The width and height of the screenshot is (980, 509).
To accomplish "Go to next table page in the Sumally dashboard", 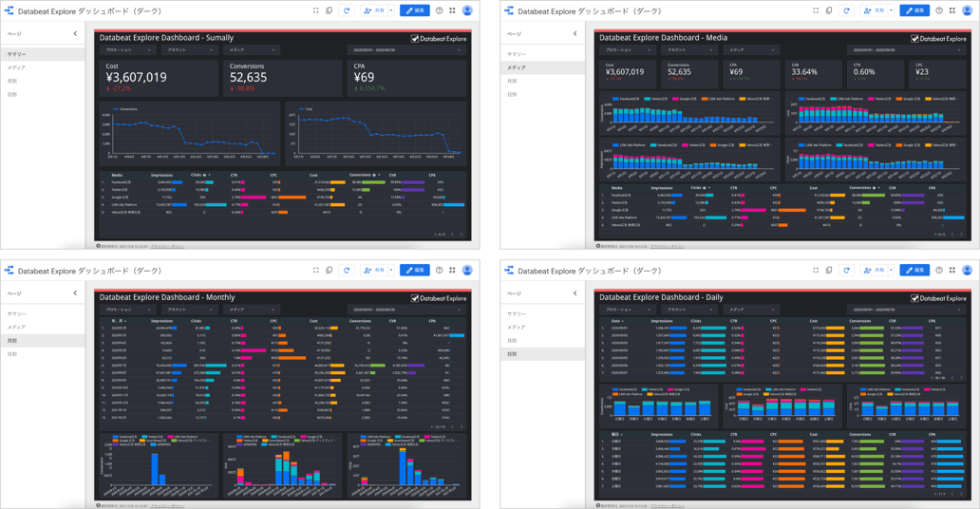I will [x=462, y=235].
